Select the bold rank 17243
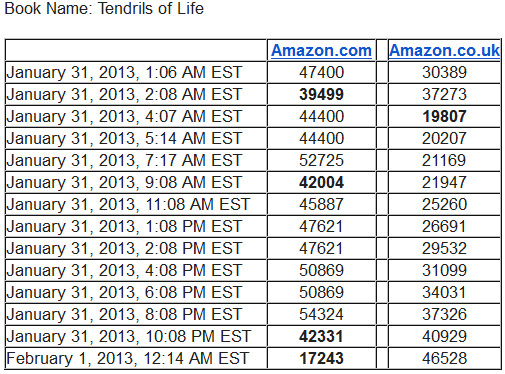This screenshot has width=505, height=374. point(321,358)
